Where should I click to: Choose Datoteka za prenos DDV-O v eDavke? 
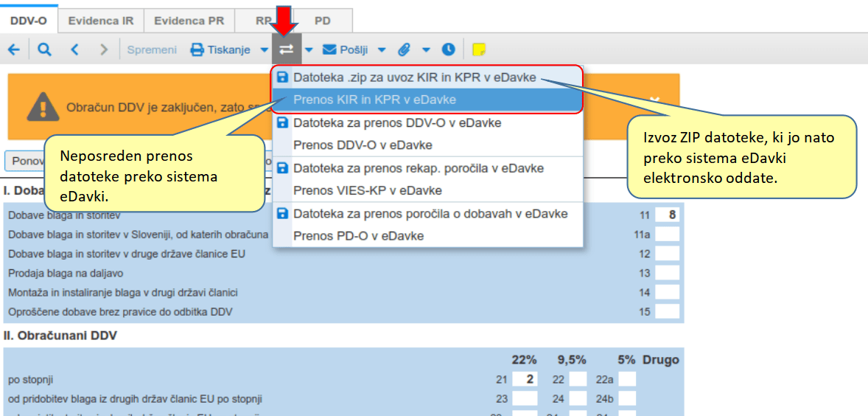tap(396, 122)
